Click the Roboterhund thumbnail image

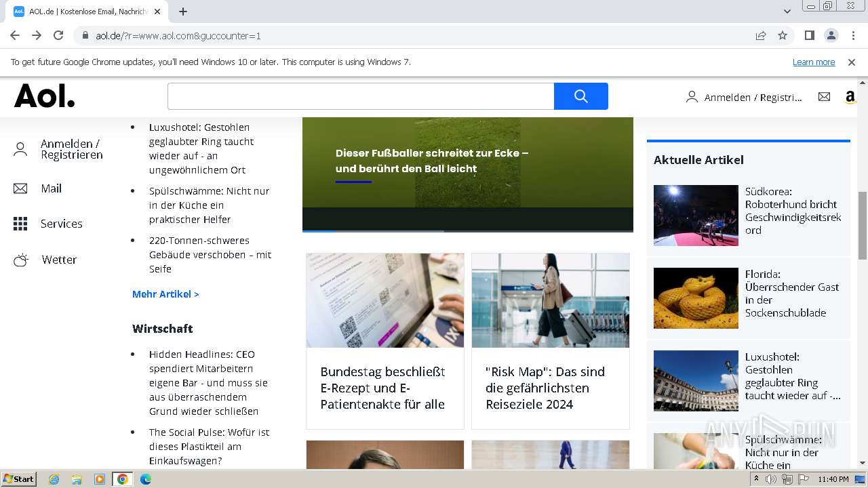[x=696, y=215]
